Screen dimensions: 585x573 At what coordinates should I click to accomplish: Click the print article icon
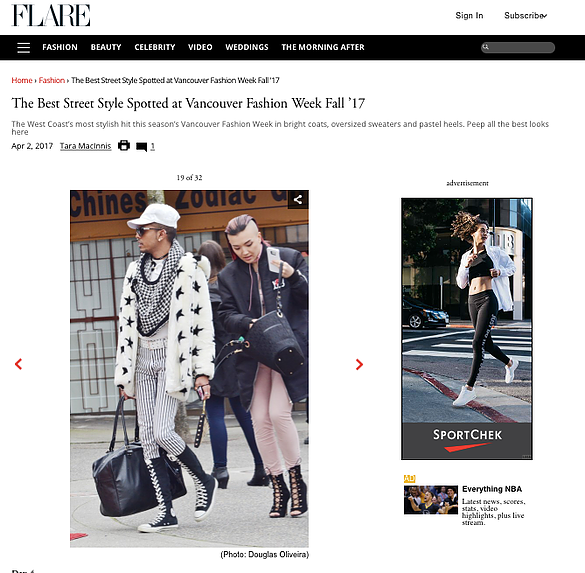click(124, 145)
